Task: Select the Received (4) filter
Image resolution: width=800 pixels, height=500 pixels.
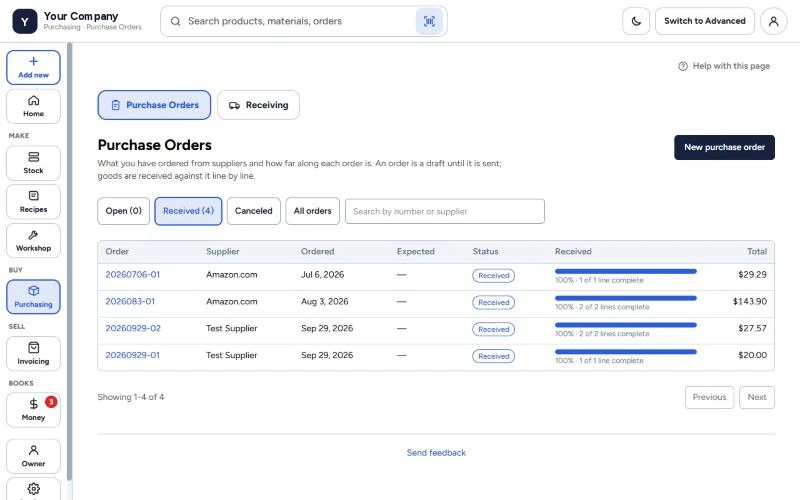Action: 188,211
